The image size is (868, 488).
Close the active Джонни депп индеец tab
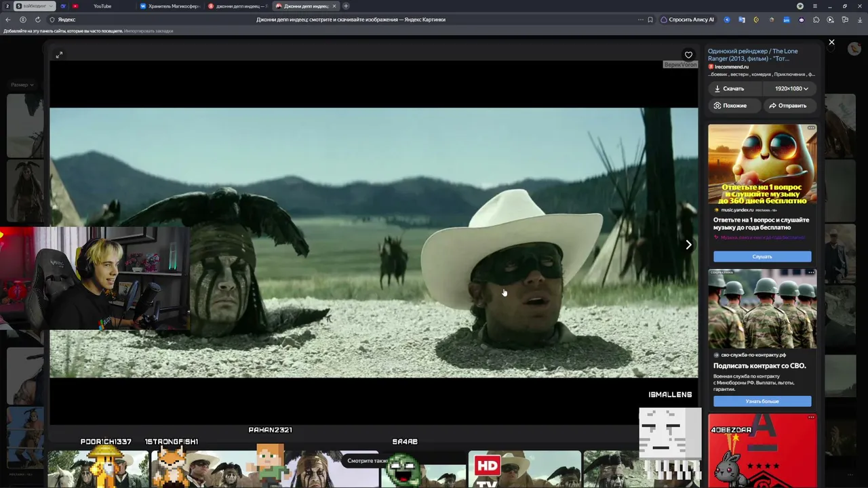point(334,6)
